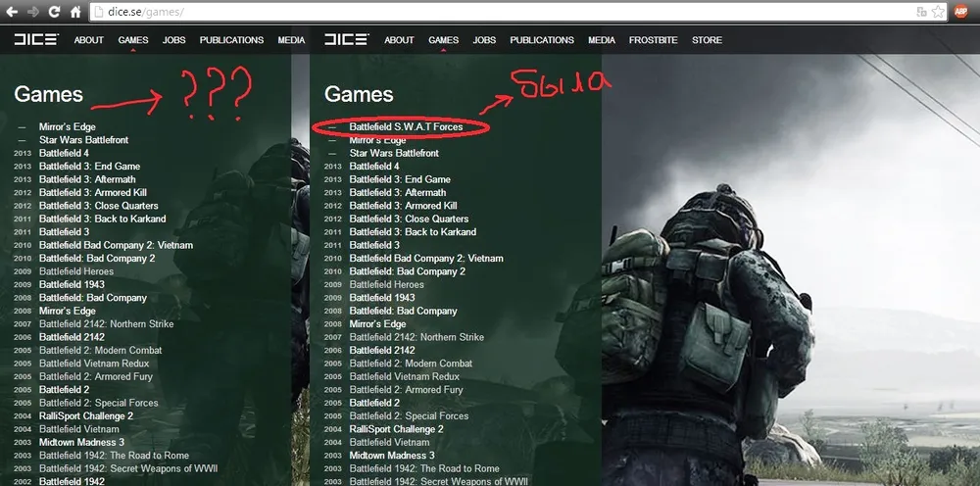The image size is (980, 486).
Task: Select GAMES in the left navigation bar
Action: coord(133,40)
